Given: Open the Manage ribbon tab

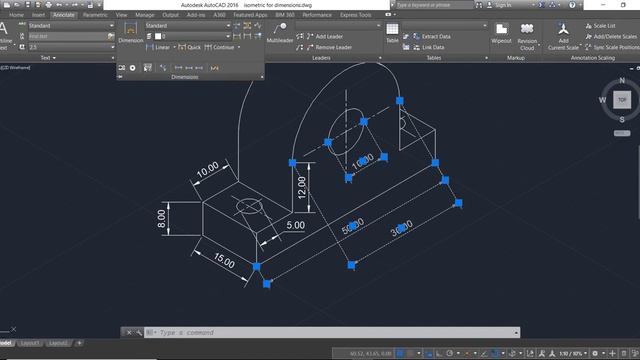Looking at the screenshot, I should point(144,15).
